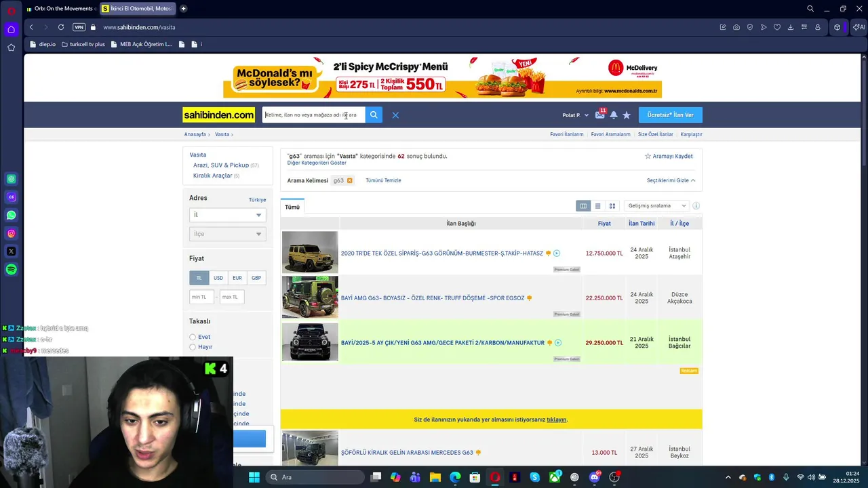Open Karşılaştır link
The image size is (868, 488).
tap(692, 134)
